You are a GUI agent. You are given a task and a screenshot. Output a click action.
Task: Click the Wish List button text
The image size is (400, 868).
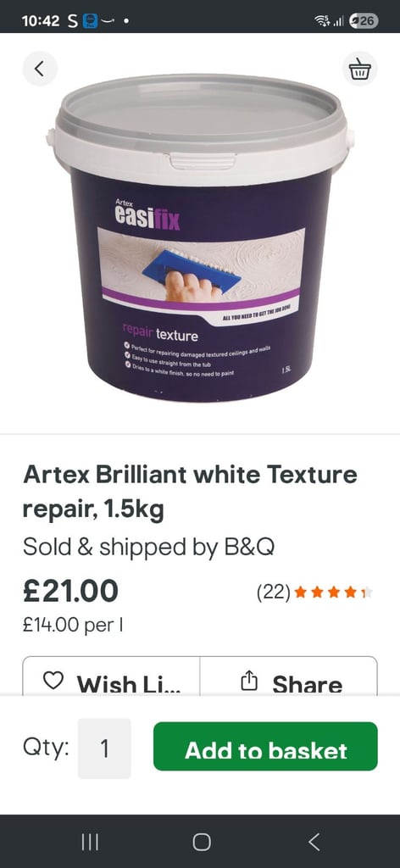point(128,684)
